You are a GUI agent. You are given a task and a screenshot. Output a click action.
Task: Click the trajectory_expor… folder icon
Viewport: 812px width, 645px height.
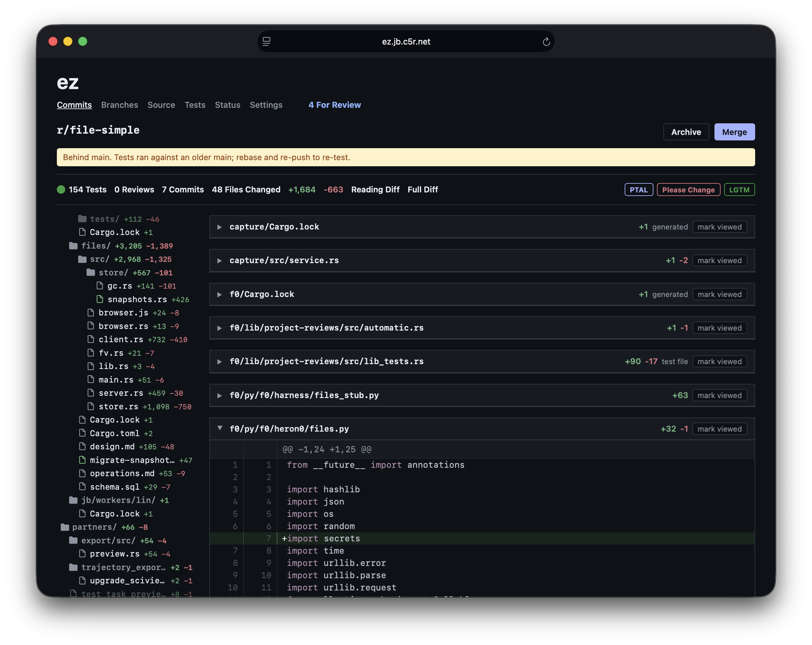pyautogui.click(x=73, y=567)
